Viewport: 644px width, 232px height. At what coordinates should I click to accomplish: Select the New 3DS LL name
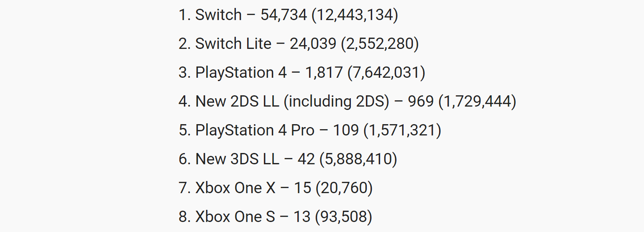click(x=237, y=159)
